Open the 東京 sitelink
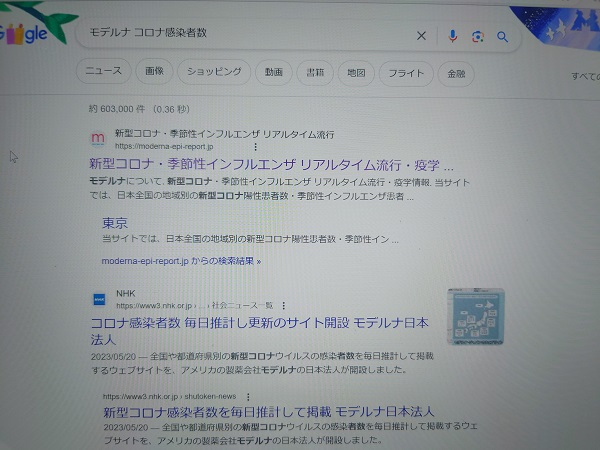The image size is (600, 450). (x=115, y=223)
